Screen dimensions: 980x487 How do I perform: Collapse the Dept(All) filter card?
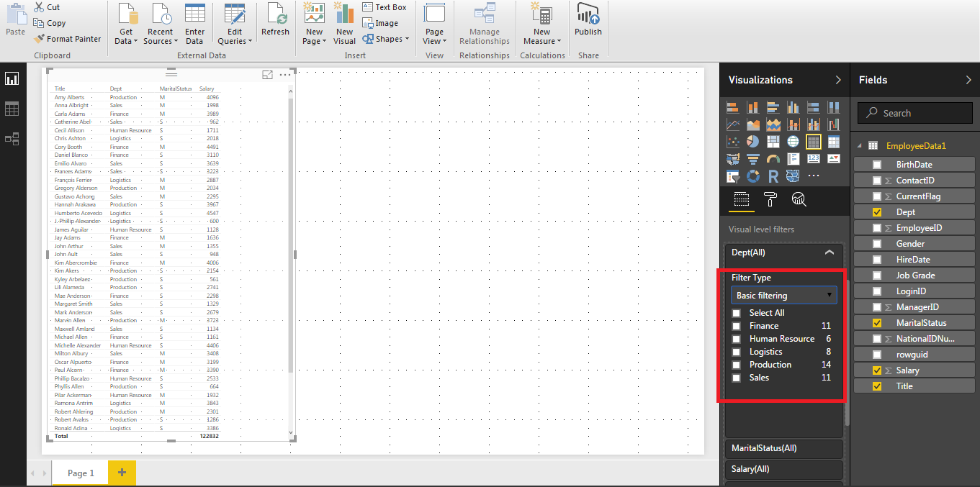point(829,252)
